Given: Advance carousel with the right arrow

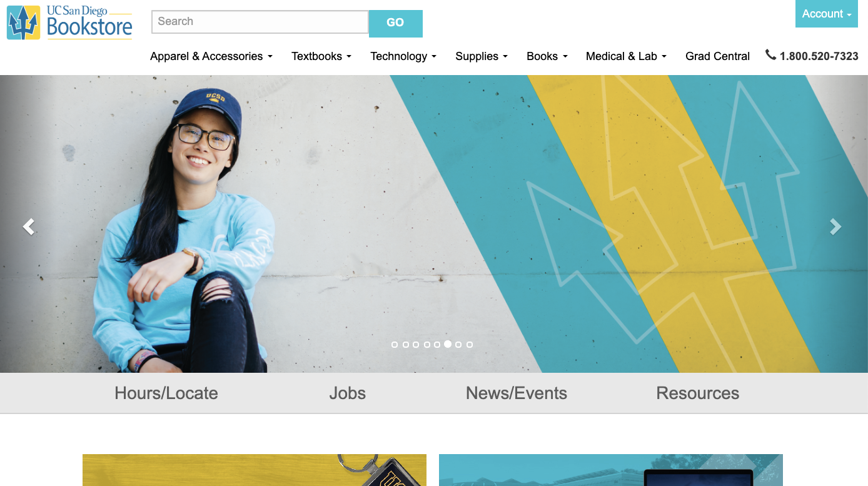Looking at the screenshot, I should pyautogui.click(x=835, y=226).
